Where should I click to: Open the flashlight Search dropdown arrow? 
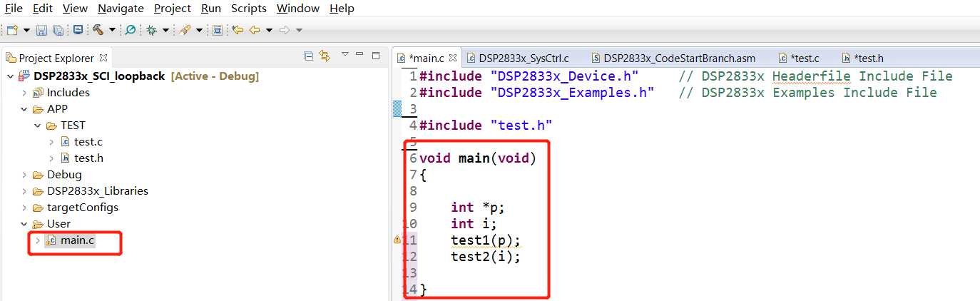(199, 30)
